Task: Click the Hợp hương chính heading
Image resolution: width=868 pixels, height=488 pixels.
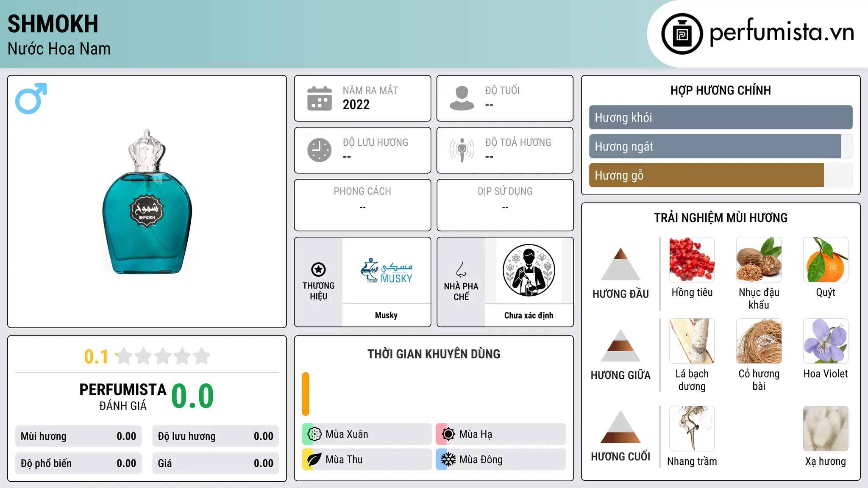Action: tap(721, 90)
